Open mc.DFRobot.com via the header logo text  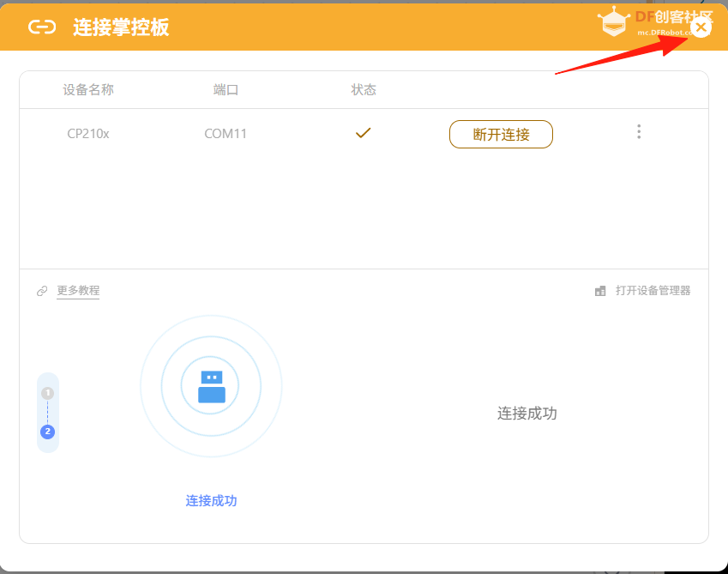665,31
